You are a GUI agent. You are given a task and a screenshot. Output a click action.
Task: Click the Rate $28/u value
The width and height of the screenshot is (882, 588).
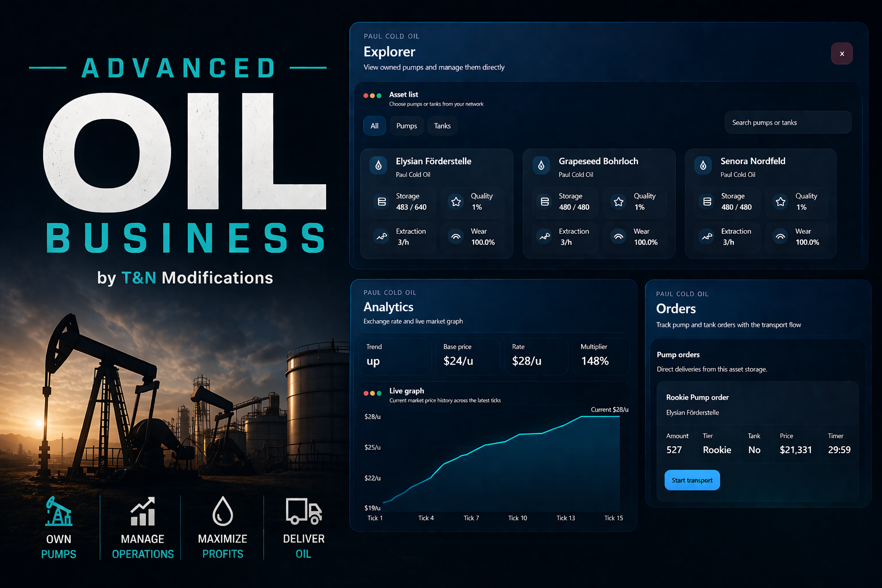tap(527, 361)
